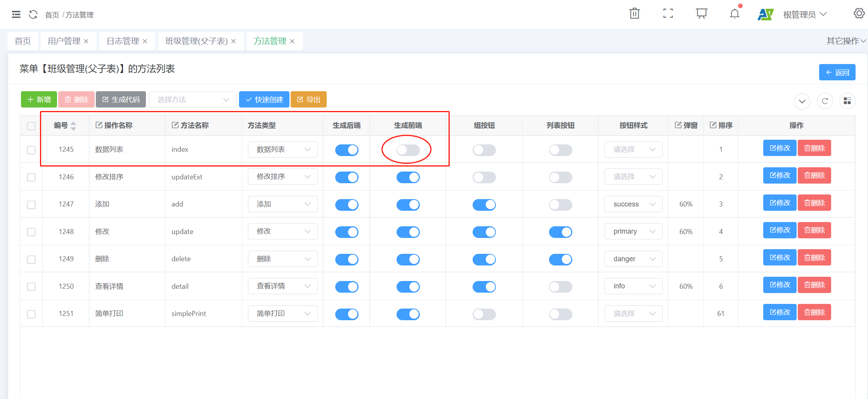Expand the 根管理员 user menu
The image size is (868, 399).
[x=805, y=14]
